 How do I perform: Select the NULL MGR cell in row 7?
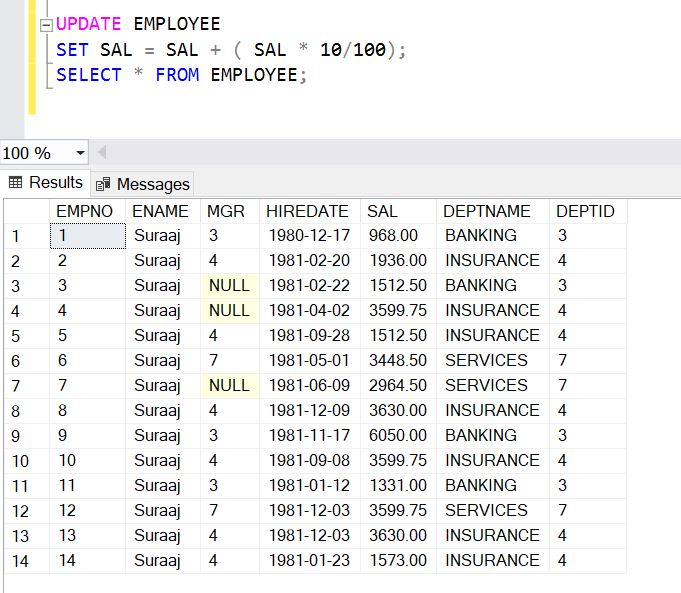point(230,386)
